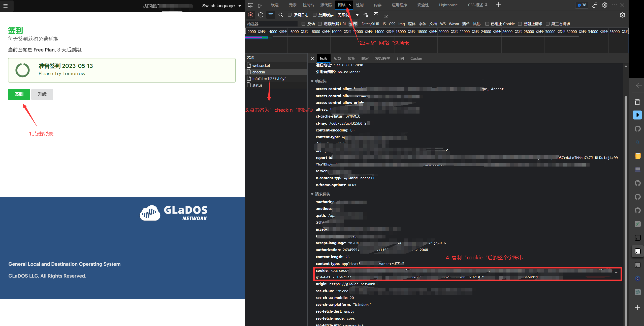Click the clear network log icon
Screen dimensions: 644x326
point(261,15)
